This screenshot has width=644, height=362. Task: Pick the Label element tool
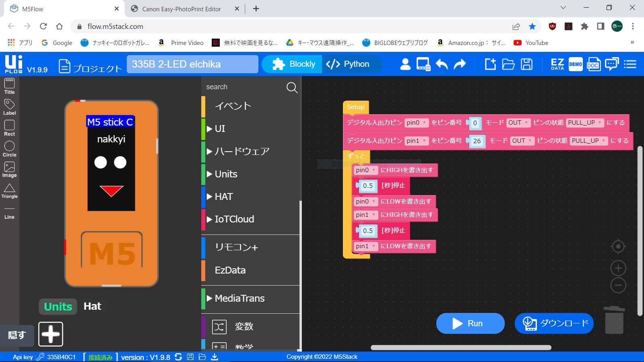click(9, 107)
